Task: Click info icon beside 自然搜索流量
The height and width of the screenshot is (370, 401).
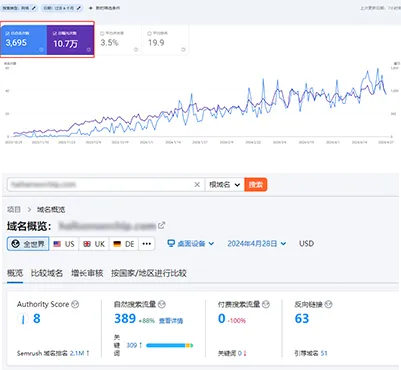Action: point(162,304)
